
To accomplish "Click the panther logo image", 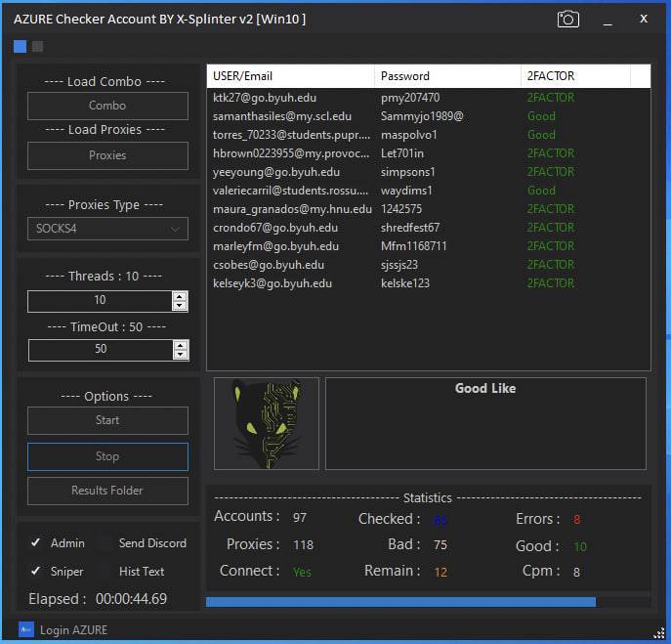I will pos(267,423).
